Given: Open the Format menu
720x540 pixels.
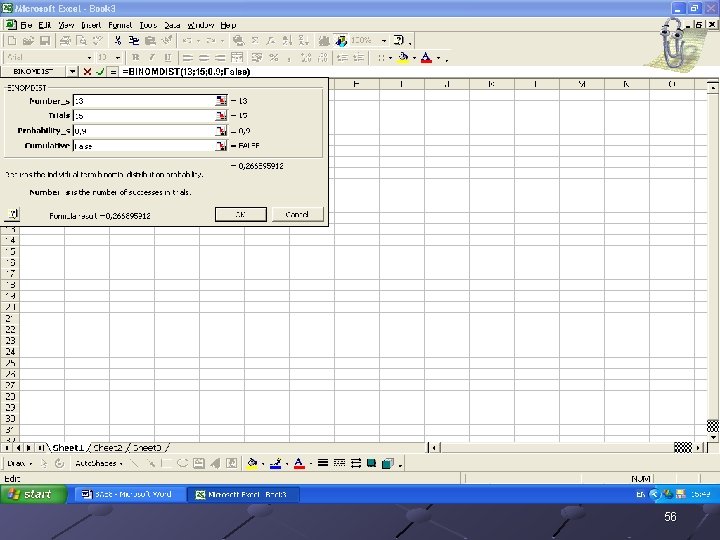Looking at the screenshot, I should 120,25.
